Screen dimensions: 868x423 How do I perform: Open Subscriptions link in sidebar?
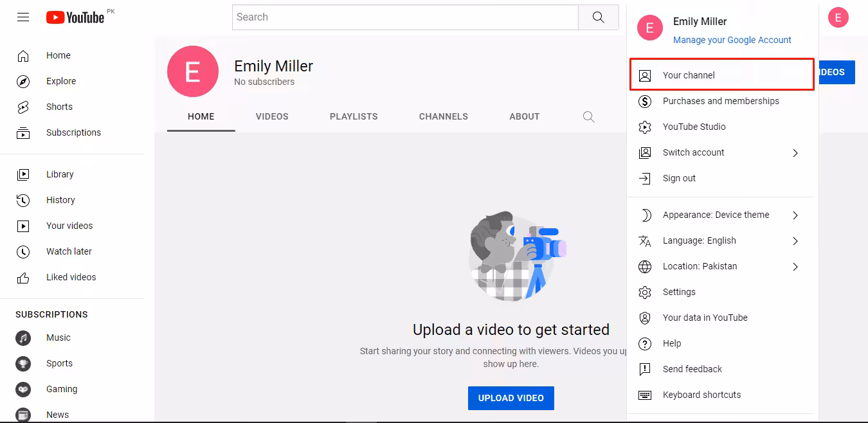72,133
